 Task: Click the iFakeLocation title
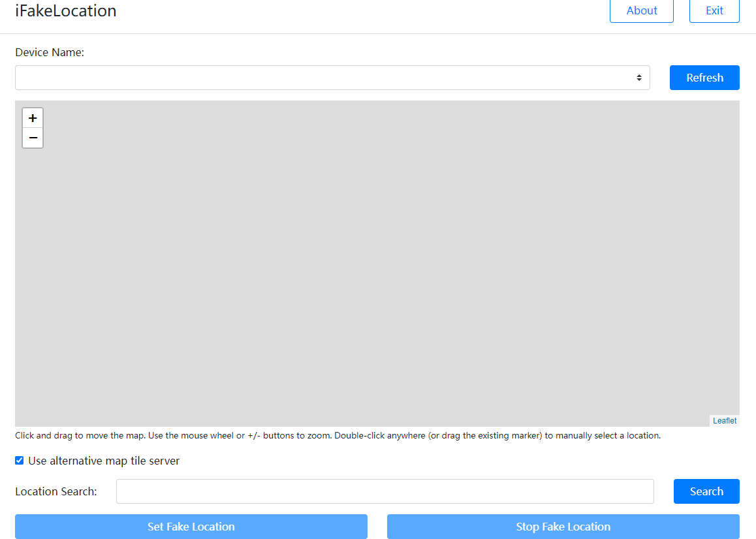click(65, 10)
